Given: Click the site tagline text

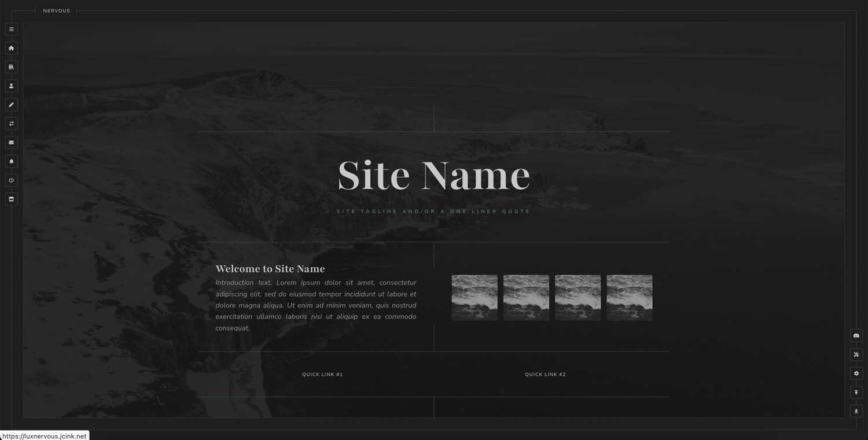Looking at the screenshot, I should tap(434, 212).
